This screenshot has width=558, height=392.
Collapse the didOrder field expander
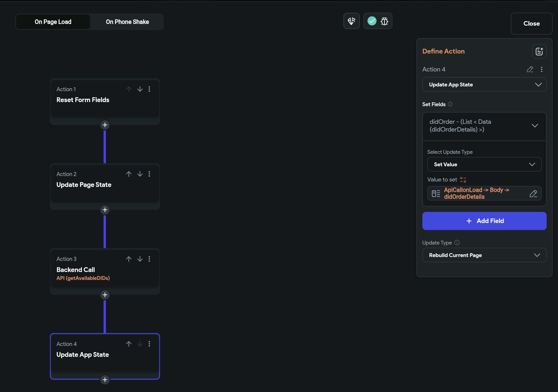pyautogui.click(x=535, y=126)
